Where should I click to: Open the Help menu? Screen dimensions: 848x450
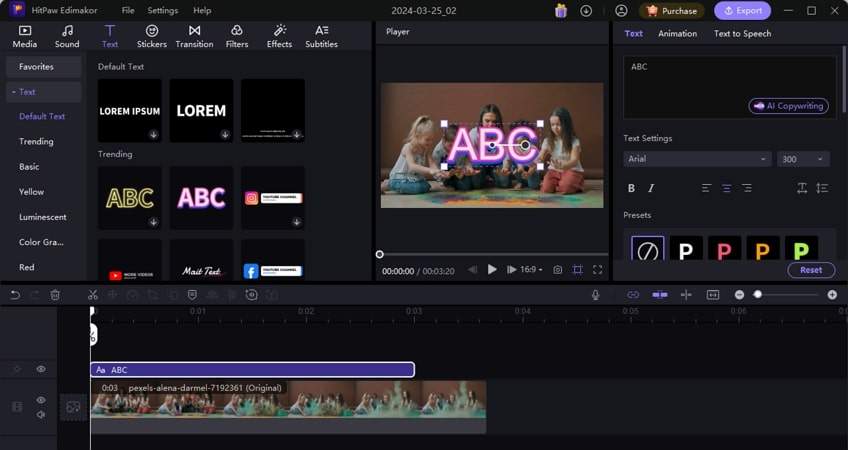202,10
